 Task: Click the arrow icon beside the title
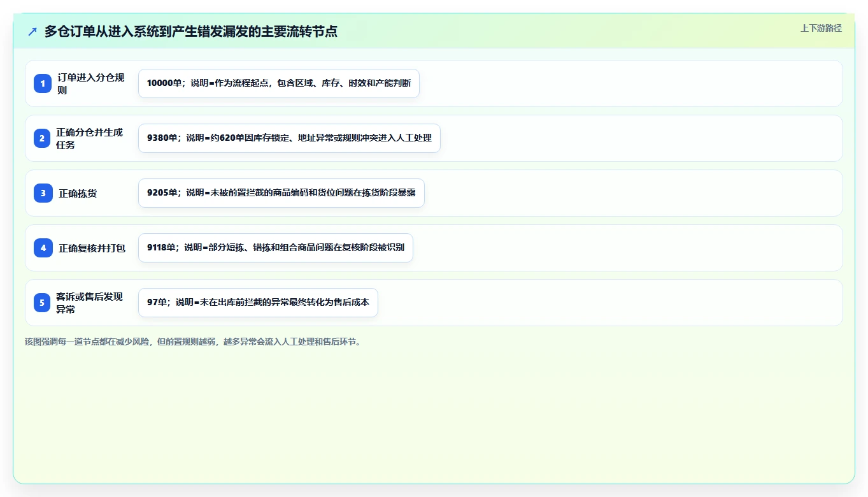(x=32, y=31)
